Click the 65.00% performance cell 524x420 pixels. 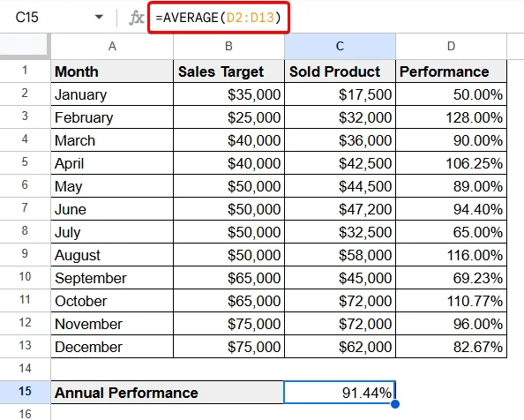(x=451, y=232)
